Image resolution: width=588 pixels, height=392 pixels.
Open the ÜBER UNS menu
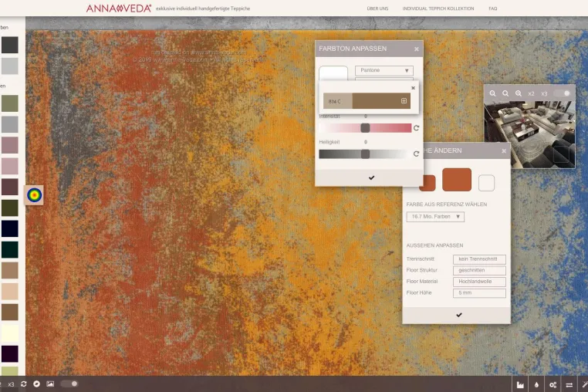pos(377,8)
